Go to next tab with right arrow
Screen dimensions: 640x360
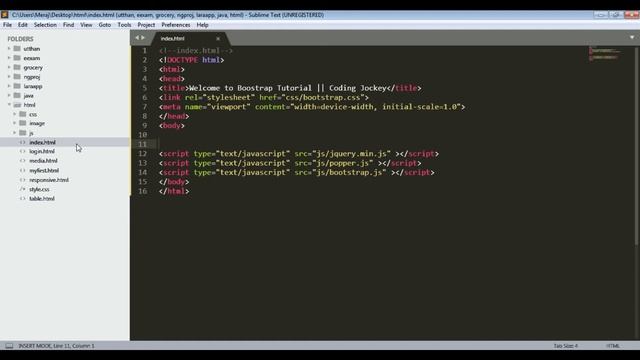coord(143,38)
